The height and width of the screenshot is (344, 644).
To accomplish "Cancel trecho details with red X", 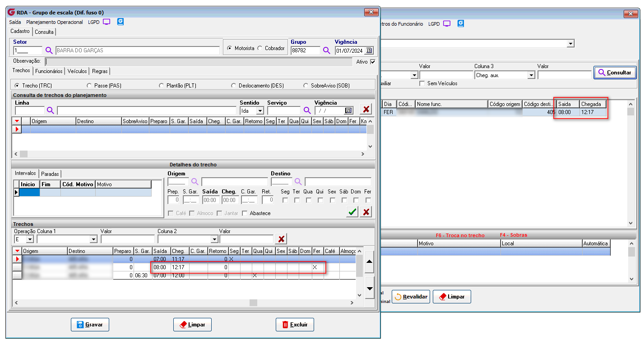I will click(366, 212).
